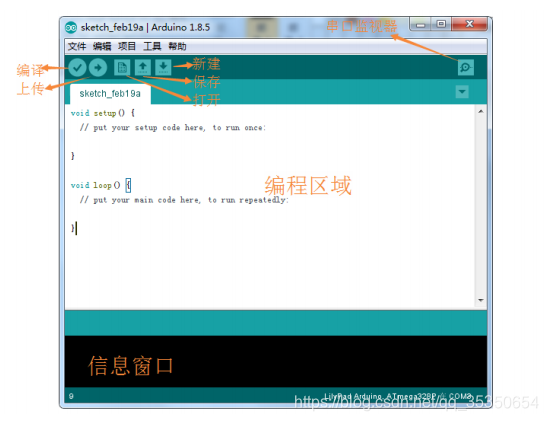
Task: Minimize the Arduino window
Action: pyautogui.click(x=420, y=24)
